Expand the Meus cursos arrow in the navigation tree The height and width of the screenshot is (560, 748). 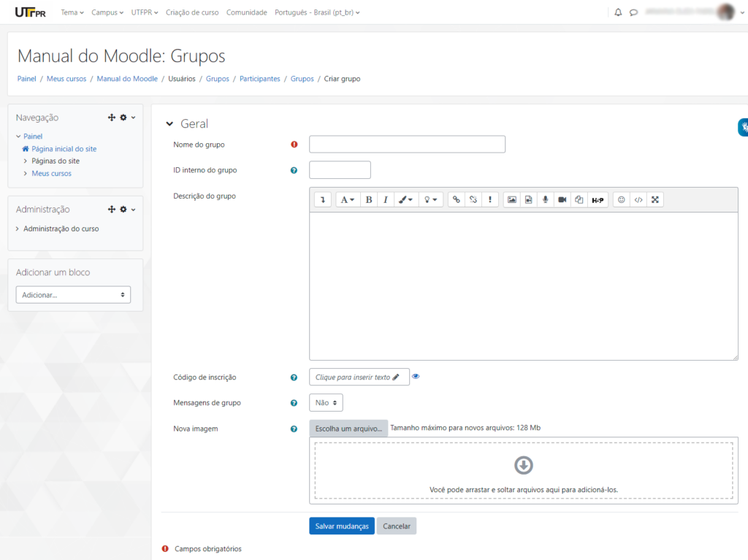[x=26, y=174]
